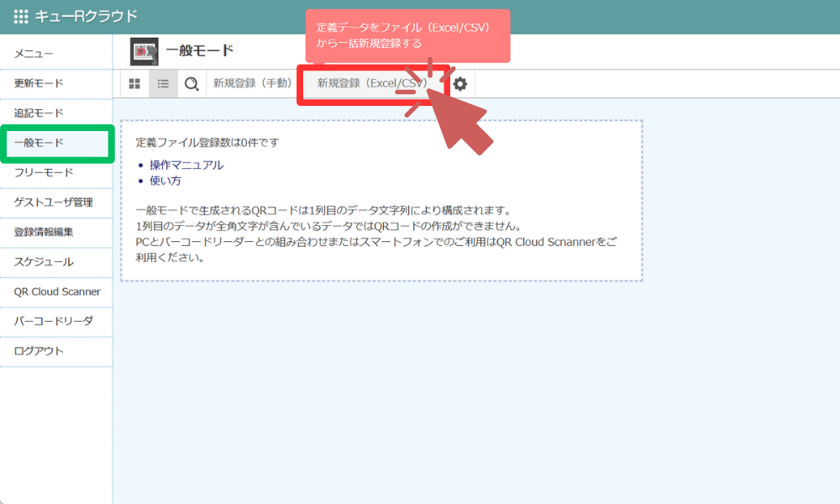Open 新規登録（Excel/CSV）bulk registration
The height and width of the screenshot is (504, 840).
point(373,83)
